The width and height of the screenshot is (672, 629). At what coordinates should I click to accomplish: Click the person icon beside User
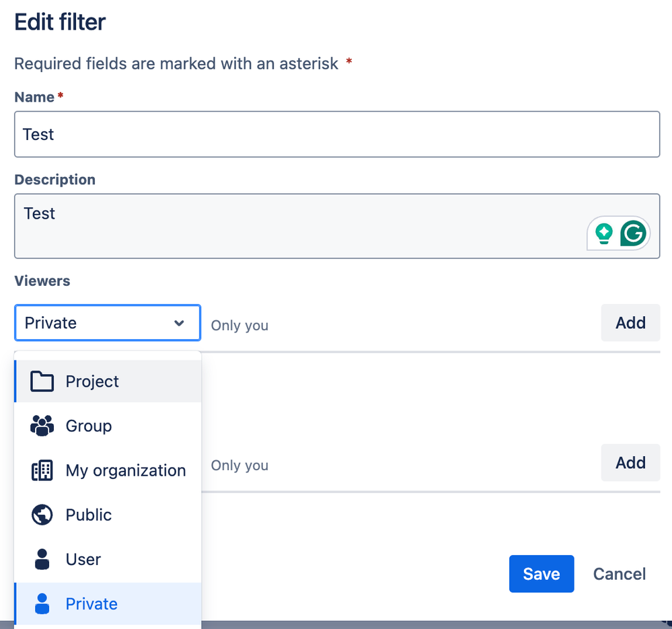pyautogui.click(x=42, y=559)
